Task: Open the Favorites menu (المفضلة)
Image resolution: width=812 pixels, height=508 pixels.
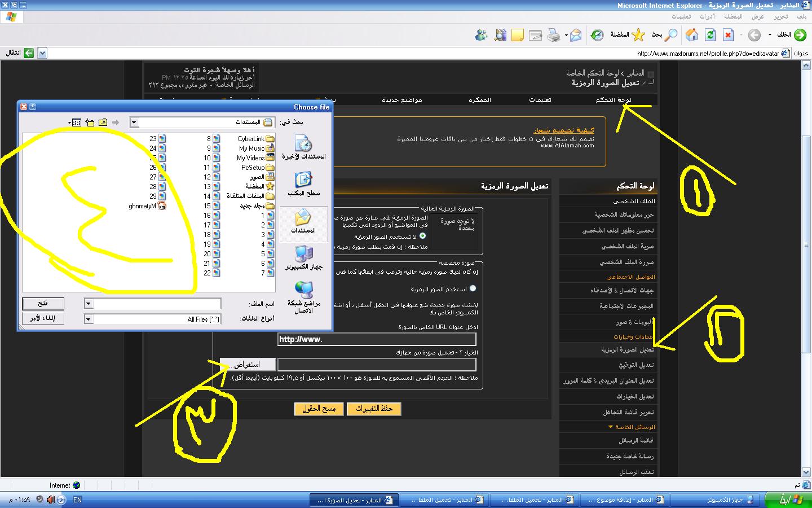Action: pyautogui.click(x=733, y=16)
